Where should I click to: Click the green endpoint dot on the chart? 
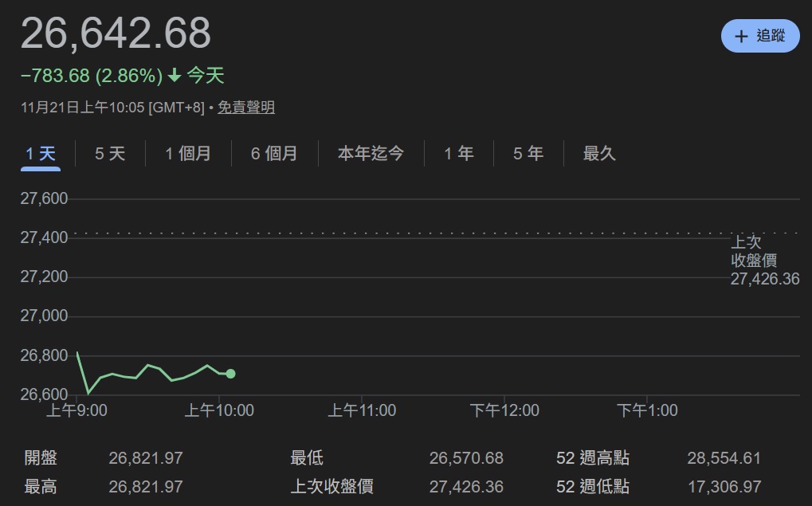pyautogui.click(x=230, y=373)
